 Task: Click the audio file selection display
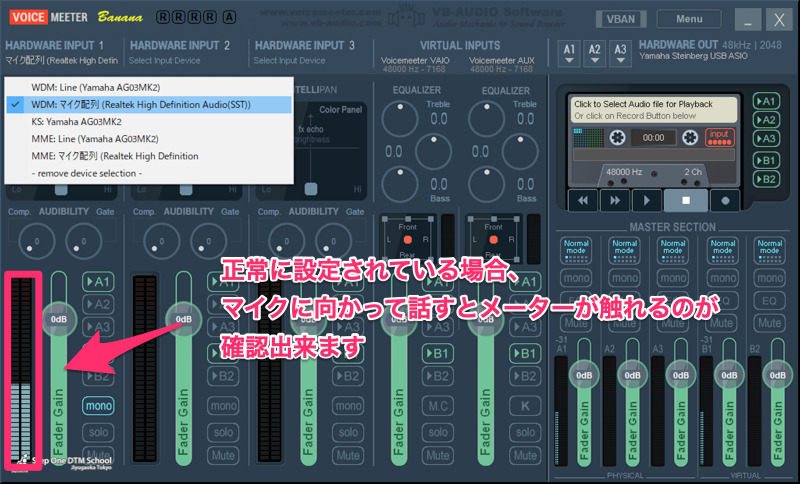pyautogui.click(x=654, y=110)
